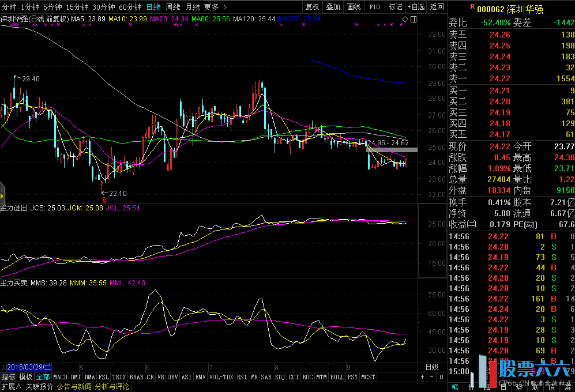Image resolution: width=575 pixels, height=392 pixels.
Task: Add the stock via the +自选 button
Action: tap(415, 7)
